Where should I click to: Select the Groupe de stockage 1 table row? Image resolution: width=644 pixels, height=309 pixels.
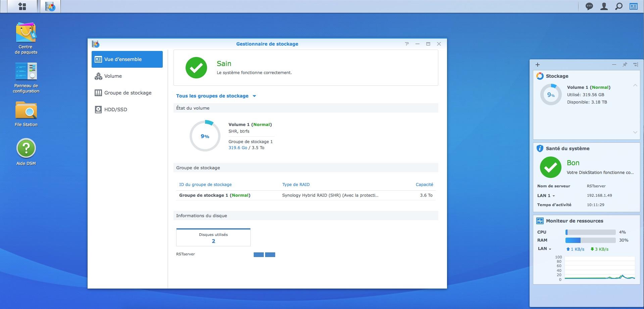pyautogui.click(x=305, y=195)
